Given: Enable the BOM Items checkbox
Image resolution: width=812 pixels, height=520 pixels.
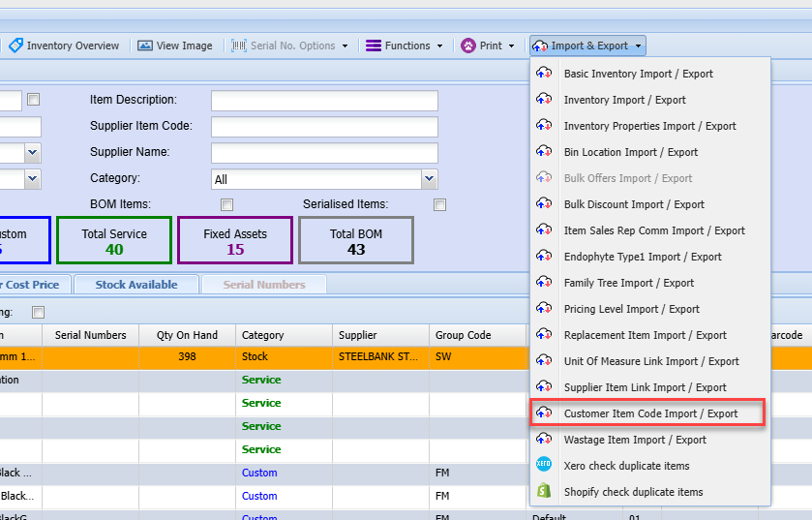Looking at the screenshot, I should coord(227,204).
